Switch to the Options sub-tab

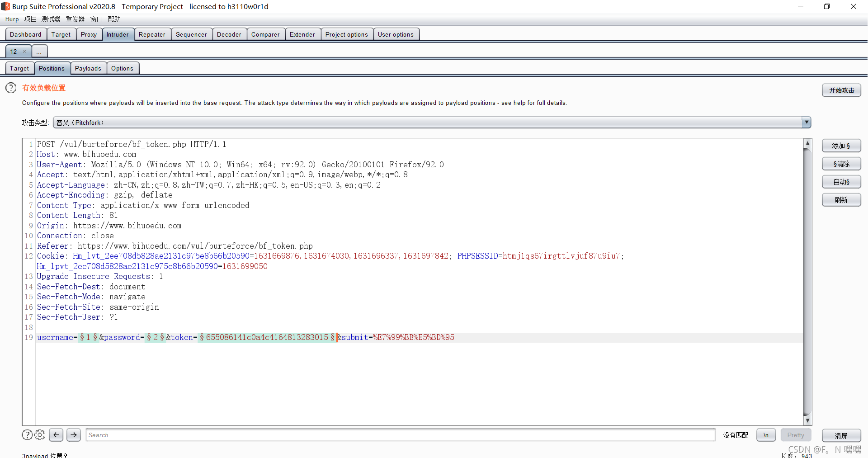click(x=123, y=68)
